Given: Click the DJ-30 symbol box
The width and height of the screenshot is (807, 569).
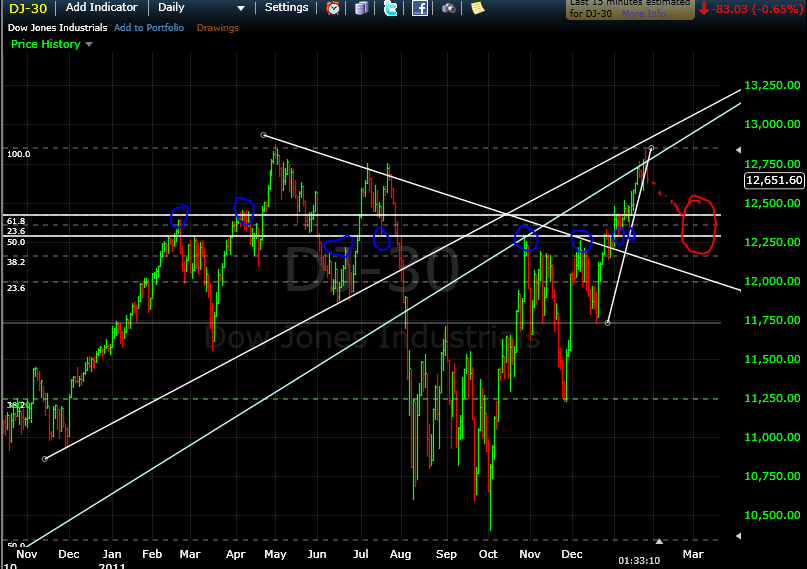Looking at the screenshot, I should click(x=28, y=8).
